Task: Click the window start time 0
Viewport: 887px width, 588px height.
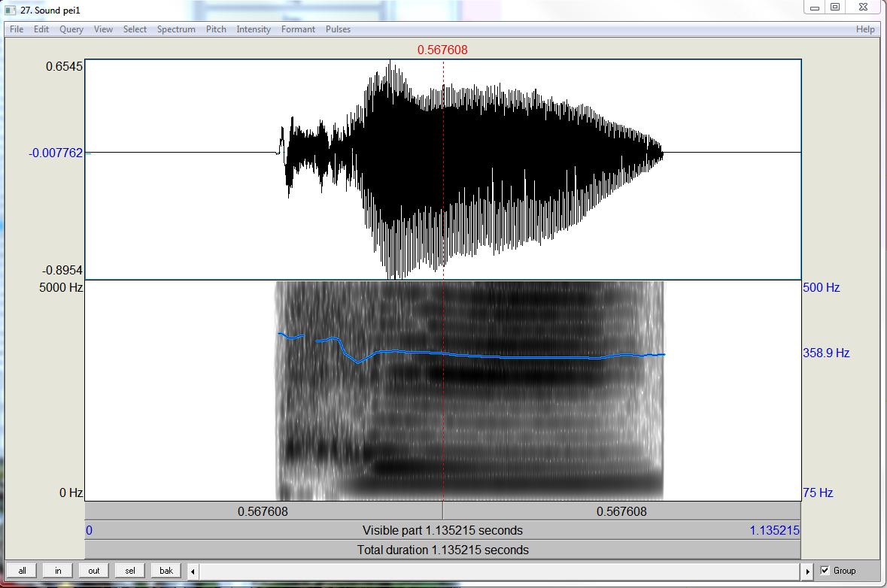Action: click(x=89, y=530)
